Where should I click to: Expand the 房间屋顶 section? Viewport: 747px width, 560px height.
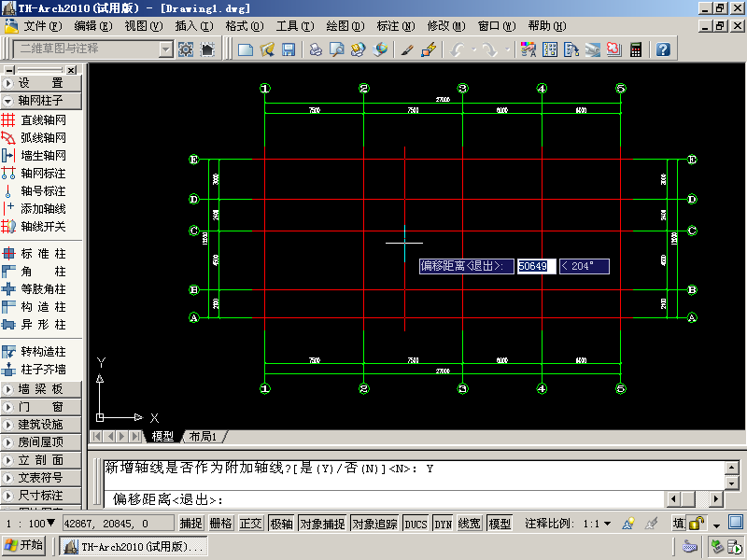(x=41, y=441)
